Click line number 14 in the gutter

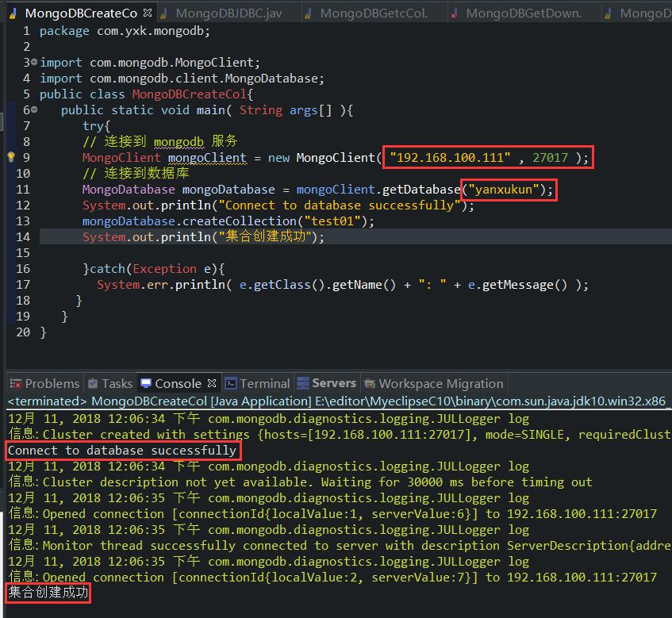(x=23, y=236)
